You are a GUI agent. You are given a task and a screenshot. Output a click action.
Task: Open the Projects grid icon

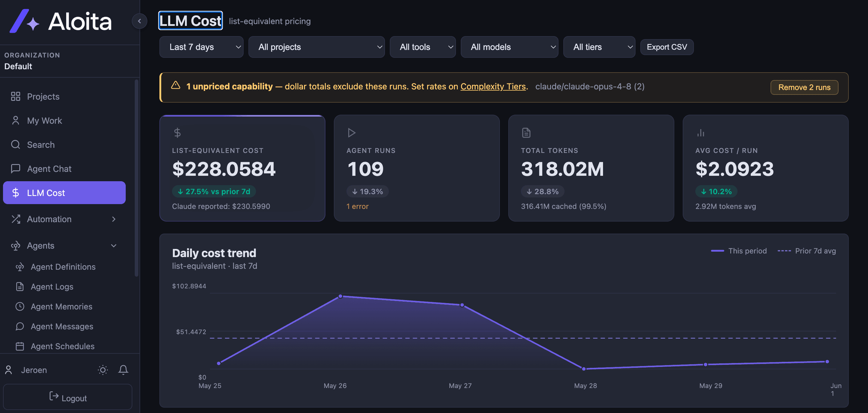[x=16, y=96]
